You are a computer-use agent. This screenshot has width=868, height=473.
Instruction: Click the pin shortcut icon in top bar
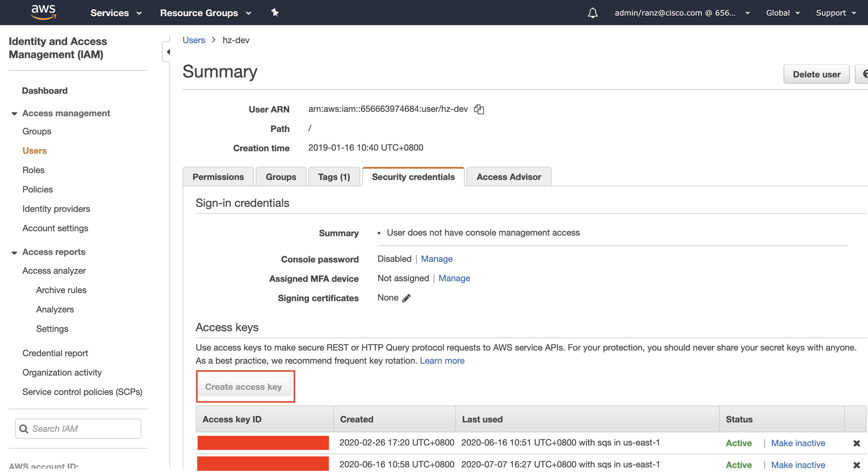(x=275, y=13)
